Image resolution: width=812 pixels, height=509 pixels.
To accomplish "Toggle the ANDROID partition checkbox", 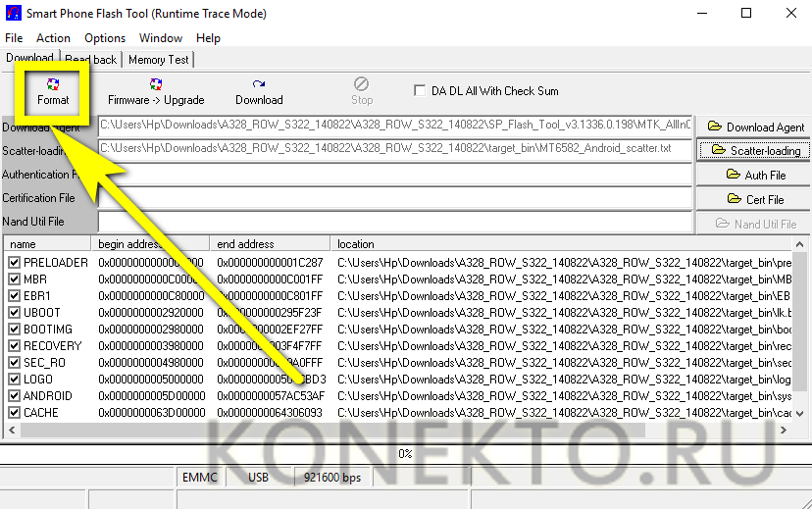I will pyautogui.click(x=14, y=396).
